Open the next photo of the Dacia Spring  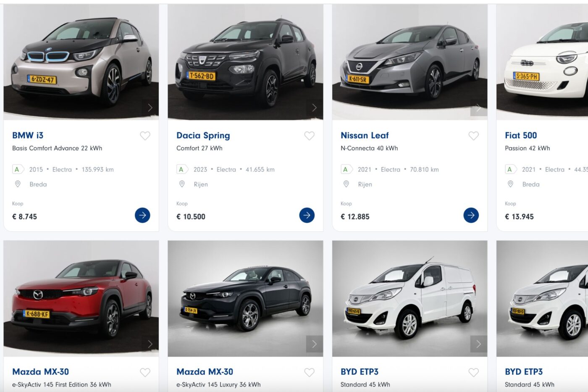[x=314, y=107]
